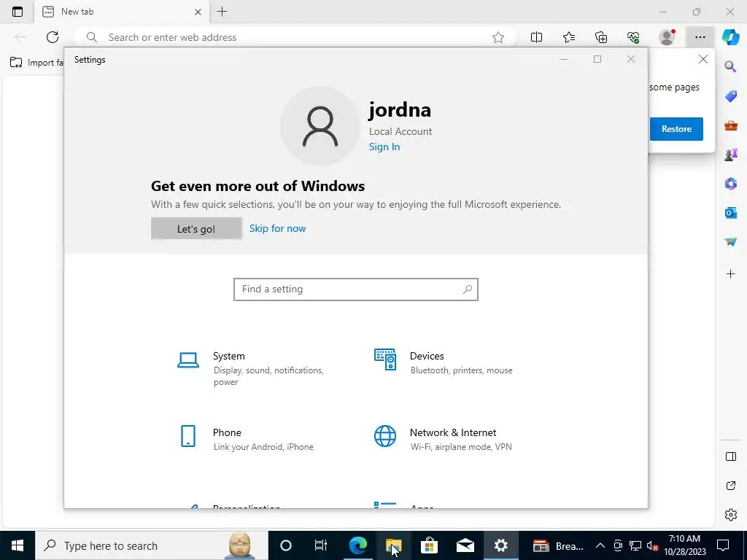747x560 pixels.
Task: Click the Devices icon in Settings
Action: click(x=385, y=359)
